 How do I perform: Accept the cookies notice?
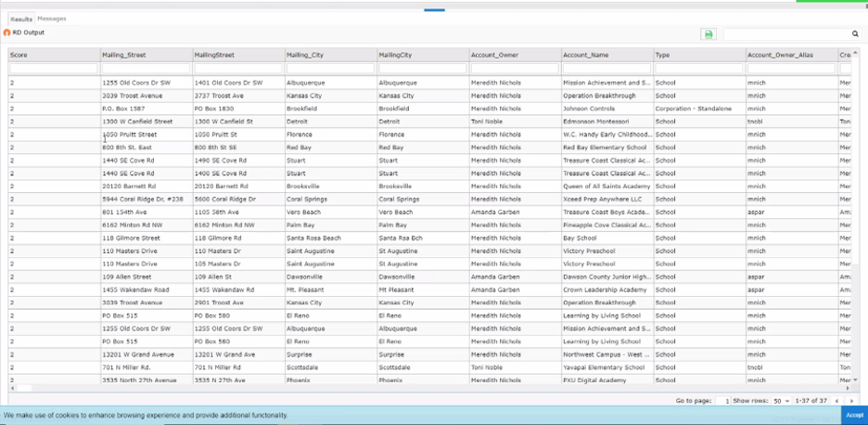pos(854,415)
